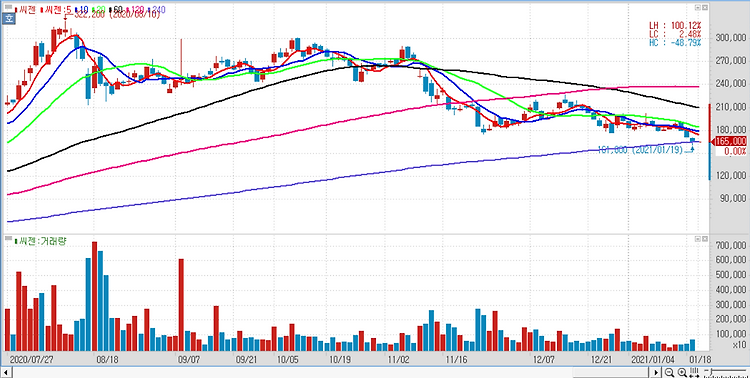Select the 씨젠:거래량 volume legend
The image size is (750, 378).
pos(40,241)
